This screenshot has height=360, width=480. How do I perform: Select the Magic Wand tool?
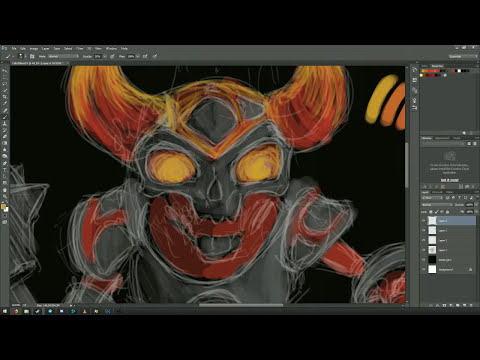tap(5, 90)
